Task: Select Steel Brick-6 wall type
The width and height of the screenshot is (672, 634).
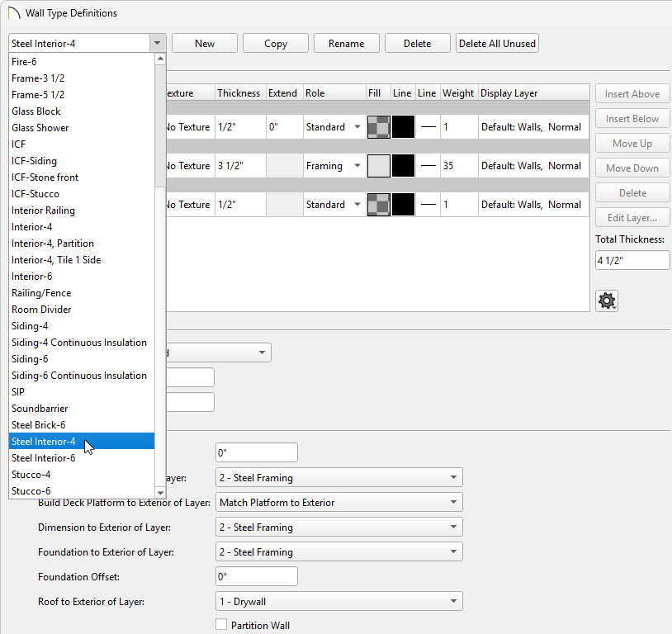Action: (x=82, y=425)
